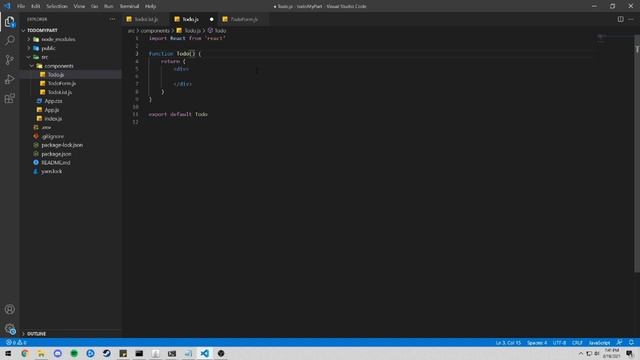The image size is (640, 360).
Task: Open TodoForm.js in the file tree
Action: coord(62,83)
